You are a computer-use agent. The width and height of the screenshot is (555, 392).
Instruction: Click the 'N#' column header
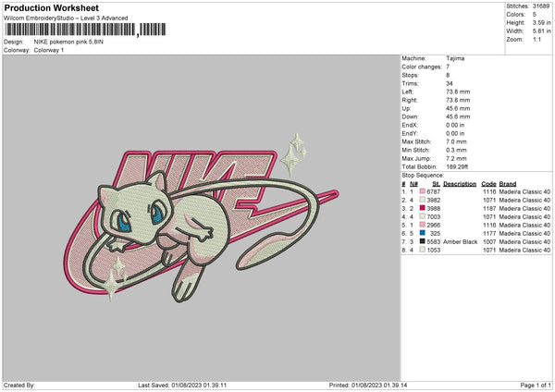point(413,184)
